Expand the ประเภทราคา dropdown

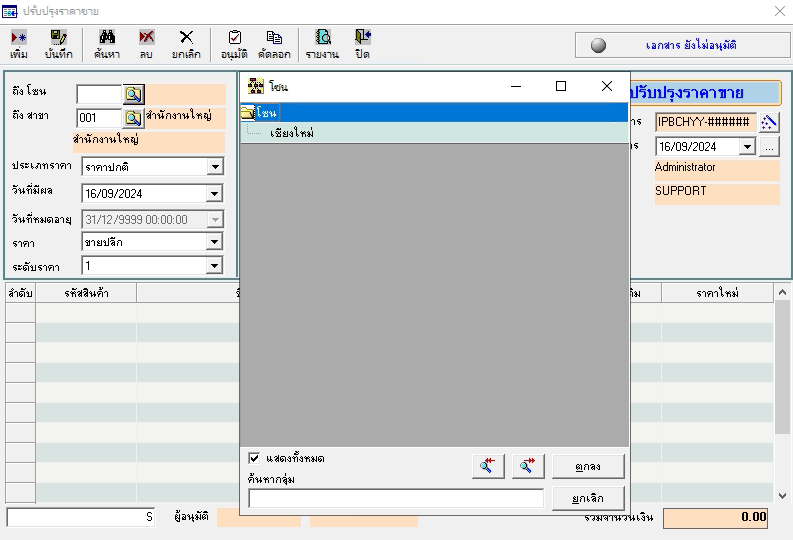click(215, 166)
